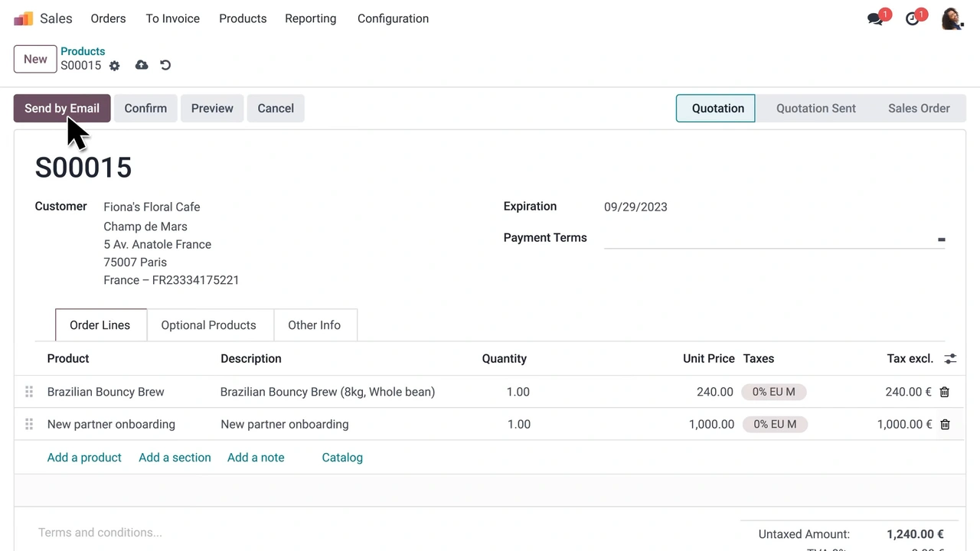Image resolution: width=980 pixels, height=551 pixels.
Task: Click the Tax excl. column header
Action: pyautogui.click(x=910, y=359)
